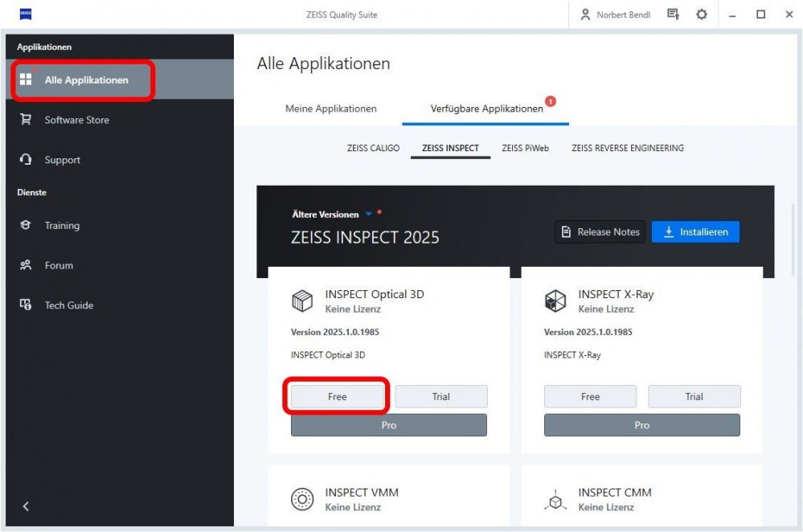803x532 pixels.
Task: Click the Support headset icon
Action: (26, 159)
